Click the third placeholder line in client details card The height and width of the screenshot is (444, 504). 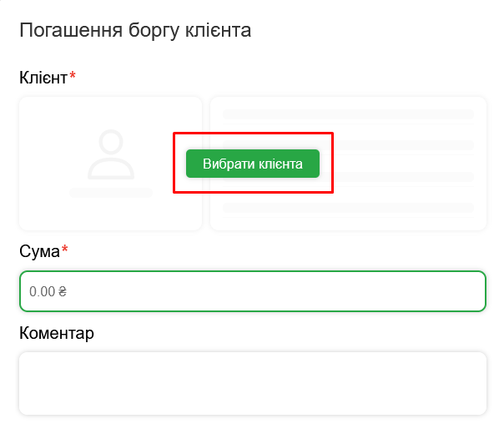click(x=401, y=177)
